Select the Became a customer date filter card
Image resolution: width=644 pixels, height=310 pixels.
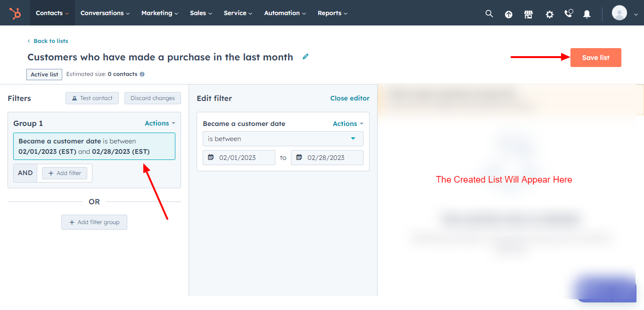(94, 146)
